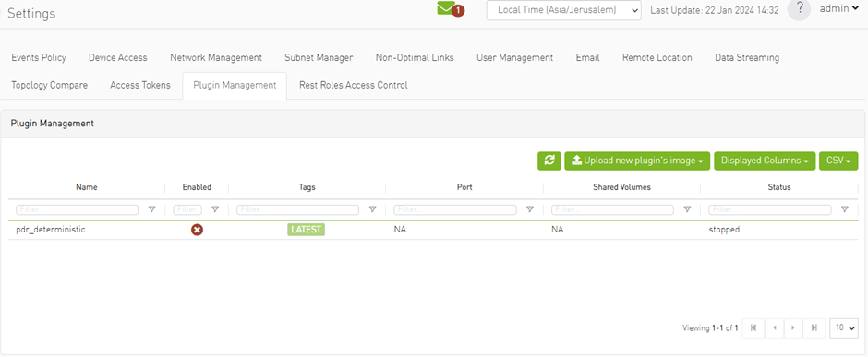The height and width of the screenshot is (357, 868).
Task: Change rows per page dropdown
Action: 844,327
